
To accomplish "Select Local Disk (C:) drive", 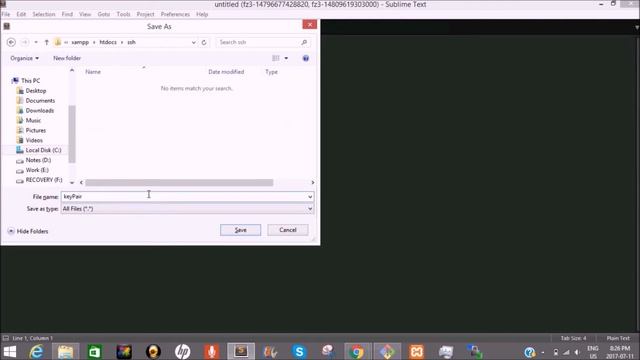I will [43, 150].
